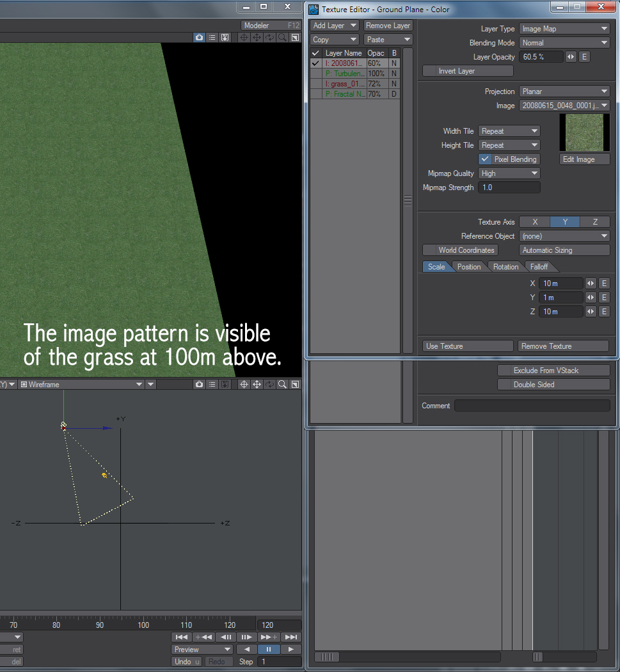This screenshot has height=672, width=620.
Task: Click move/pan icon in Wireframe viewport toolbar
Action: (257, 385)
